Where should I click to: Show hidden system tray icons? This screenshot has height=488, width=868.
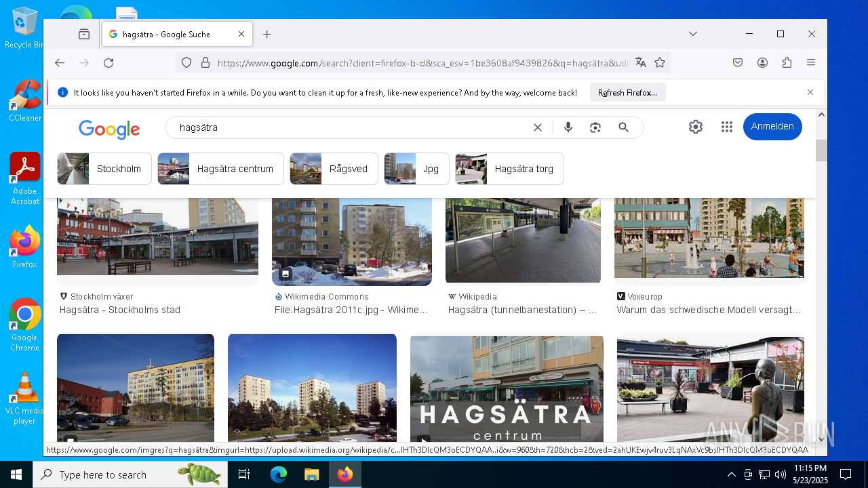(731, 474)
